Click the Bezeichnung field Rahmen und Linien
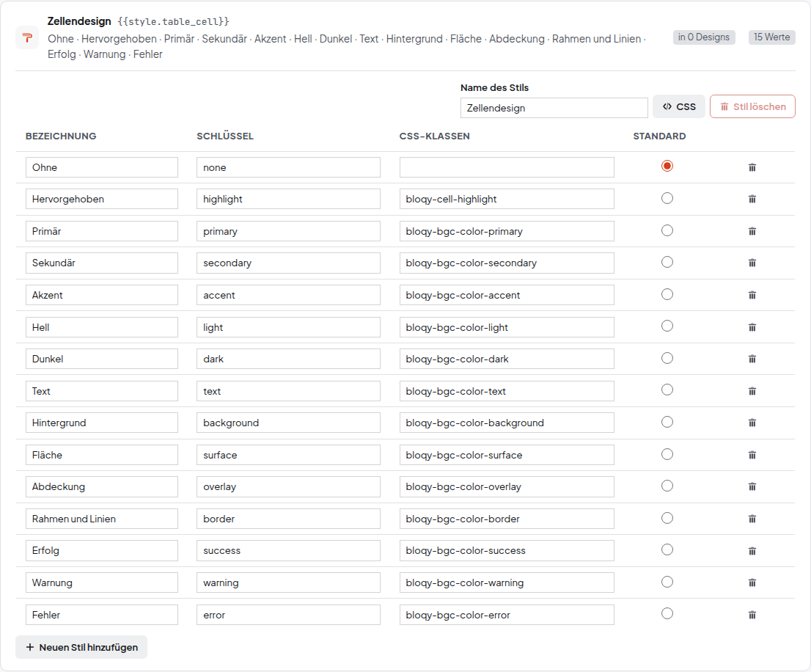This screenshot has height=672, width=811. (x=102, y=519)
